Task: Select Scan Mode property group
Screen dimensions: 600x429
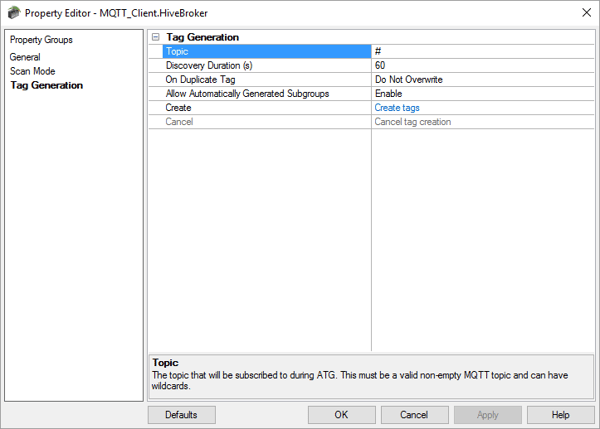Action: [32, 71]
